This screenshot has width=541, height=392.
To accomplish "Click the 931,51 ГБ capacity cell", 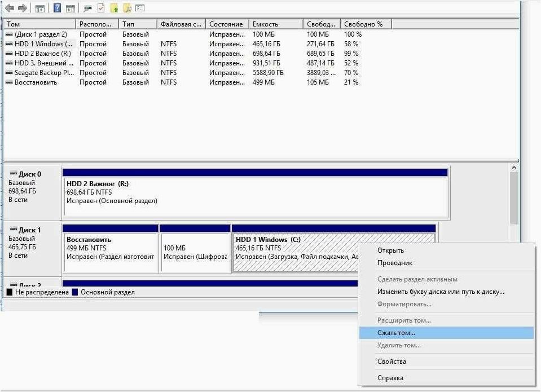I will point(266,63).
